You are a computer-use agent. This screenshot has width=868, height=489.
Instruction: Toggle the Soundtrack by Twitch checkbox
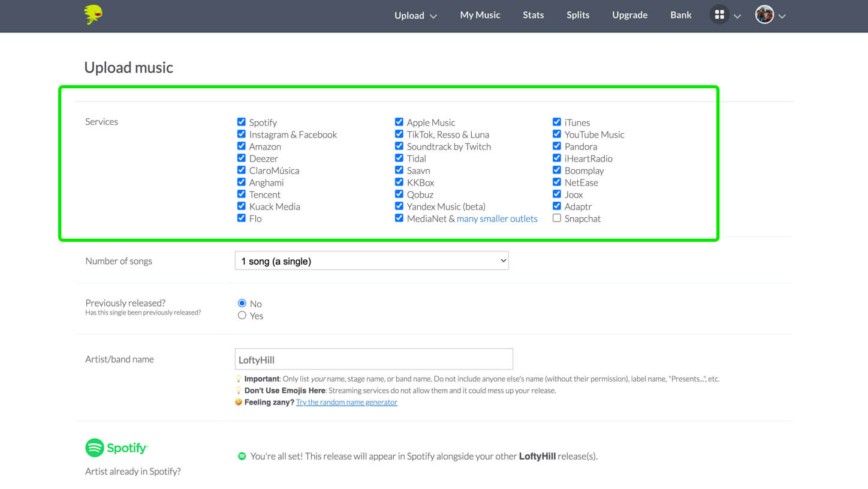click(399, 146)
